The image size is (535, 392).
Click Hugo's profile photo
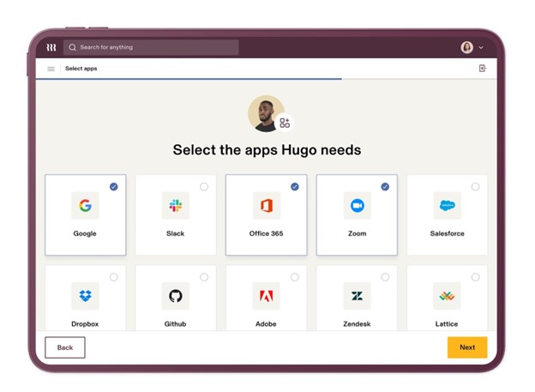[265, 114]
